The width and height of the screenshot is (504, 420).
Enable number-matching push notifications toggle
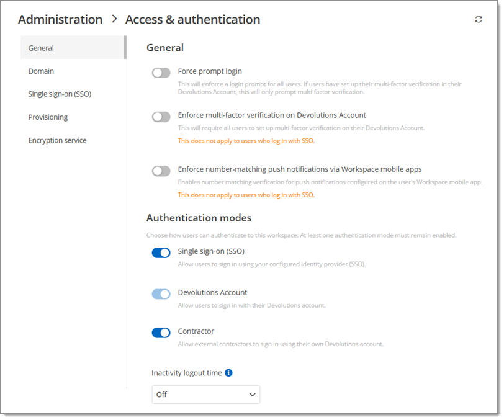(x=161, y=171)
